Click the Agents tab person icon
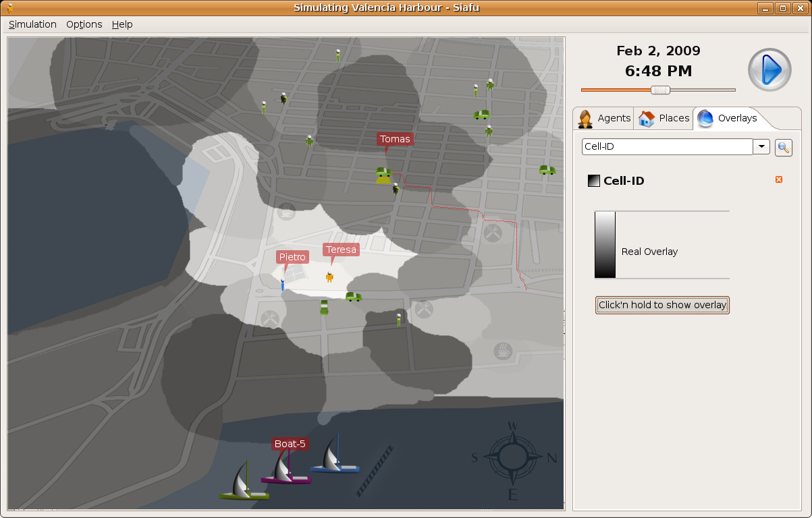Viewport: 812px width, 518px height. [x=585, y=119]
